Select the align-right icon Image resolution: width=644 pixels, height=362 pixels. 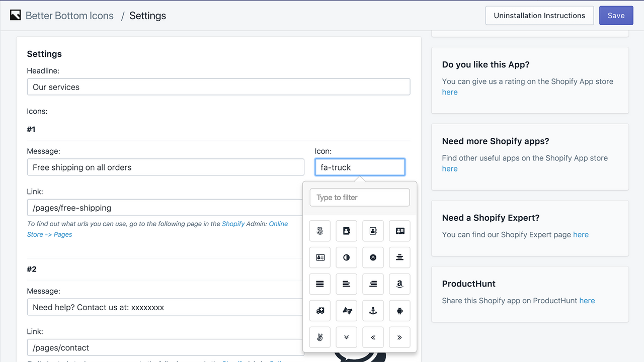point(373,284)
